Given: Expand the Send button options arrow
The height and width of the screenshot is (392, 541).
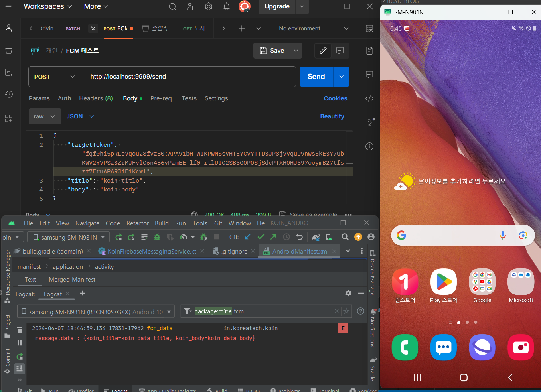Looking at the screenshot, I should tap(342, 77).
